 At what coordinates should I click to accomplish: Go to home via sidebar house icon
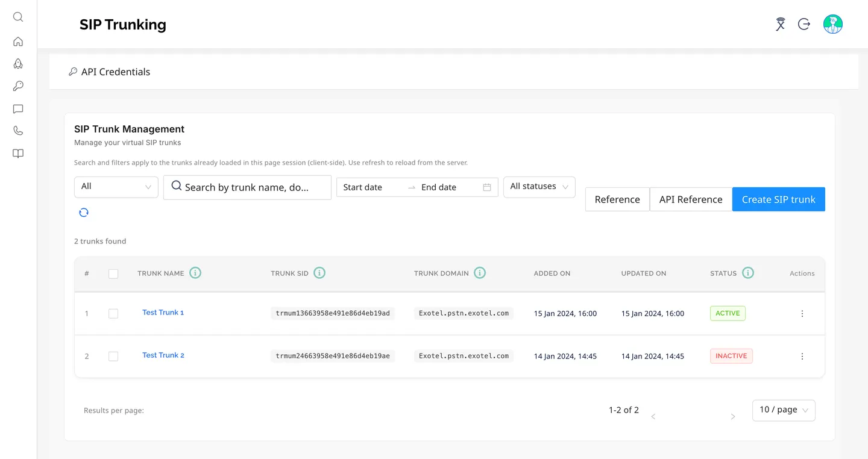pos(18,42)
